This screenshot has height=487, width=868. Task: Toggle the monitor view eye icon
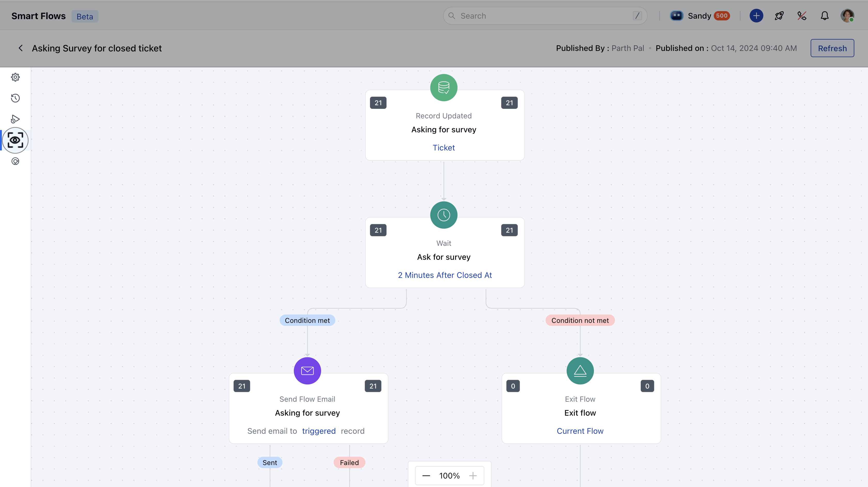coord(15,140)
